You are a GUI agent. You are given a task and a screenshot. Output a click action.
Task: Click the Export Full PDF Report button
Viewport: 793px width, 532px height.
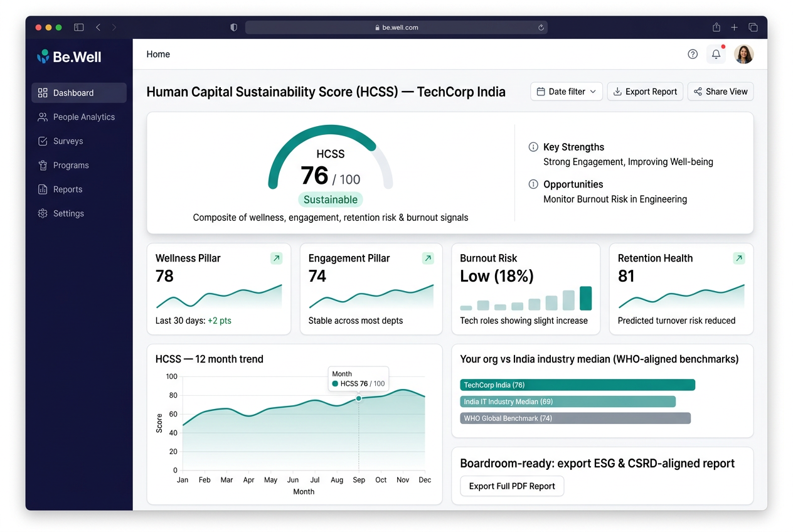point(512,486)
